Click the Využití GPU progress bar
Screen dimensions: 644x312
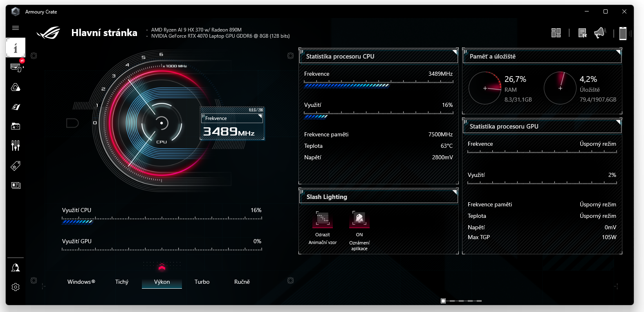coord(162,249)
